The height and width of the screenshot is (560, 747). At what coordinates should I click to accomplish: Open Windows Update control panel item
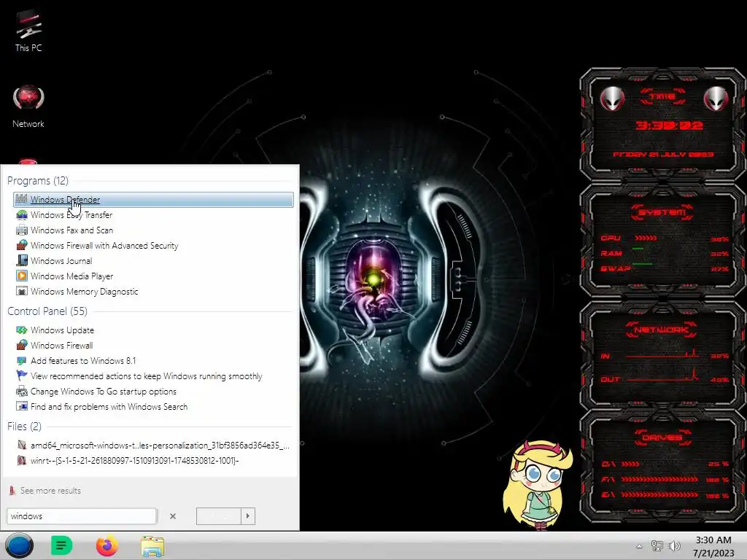[x=153, y=330]
